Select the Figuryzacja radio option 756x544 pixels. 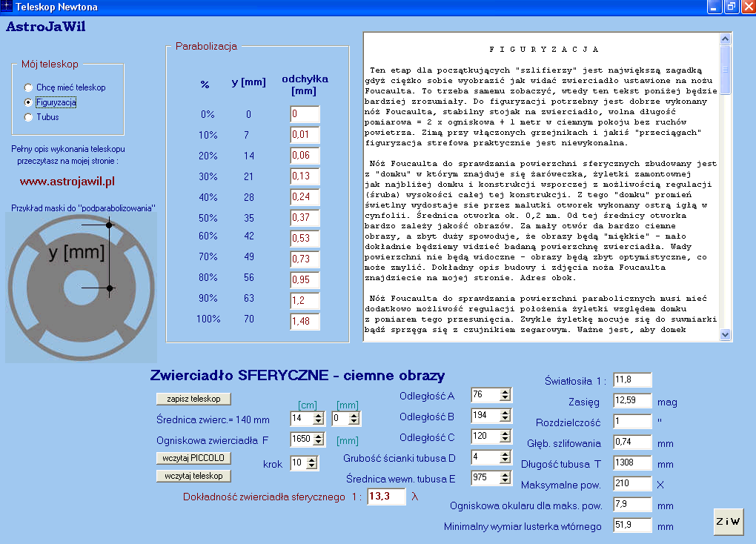coord(50,102)
